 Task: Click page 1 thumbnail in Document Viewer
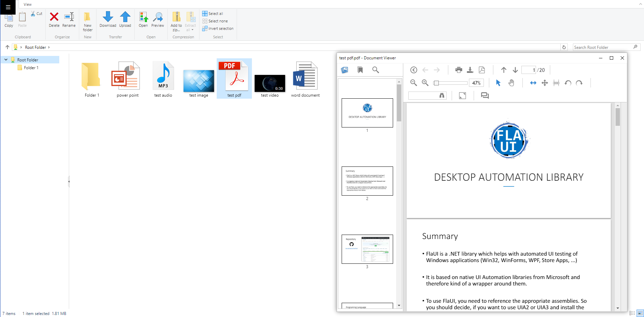[x=367, y=113]
